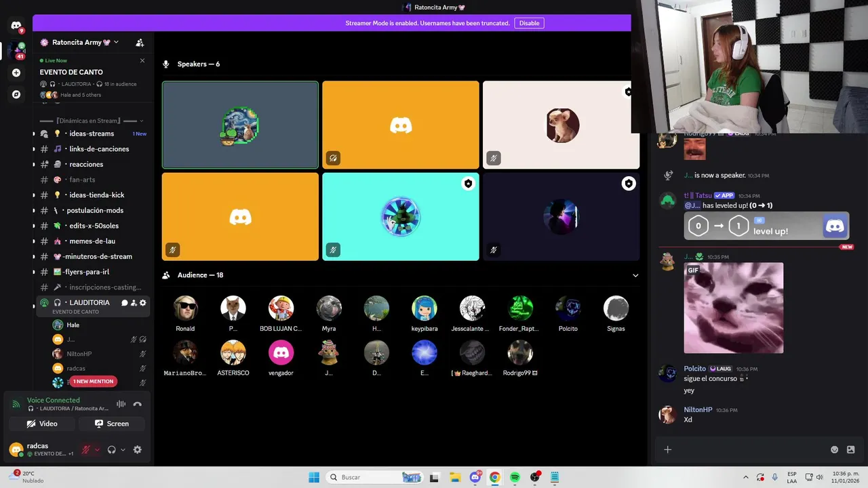Expand reacciones thread arrow
This screenshot has width=868, height=488.
(x=34, y=164)
